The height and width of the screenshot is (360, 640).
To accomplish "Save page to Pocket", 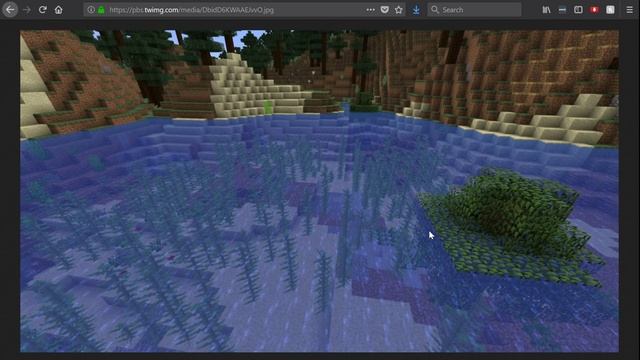I will [x=384, y=10].
